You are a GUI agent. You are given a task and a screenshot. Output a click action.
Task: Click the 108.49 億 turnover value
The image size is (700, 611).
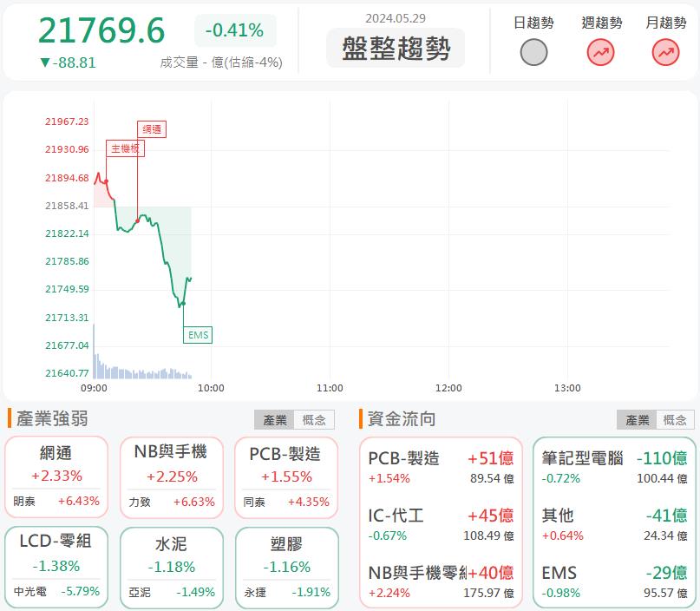(489, 535)
